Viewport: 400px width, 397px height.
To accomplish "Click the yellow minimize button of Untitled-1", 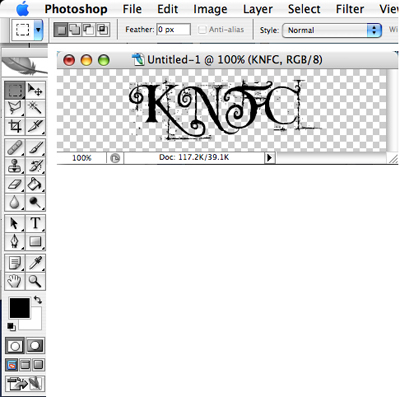I will (x=86, y=60).
